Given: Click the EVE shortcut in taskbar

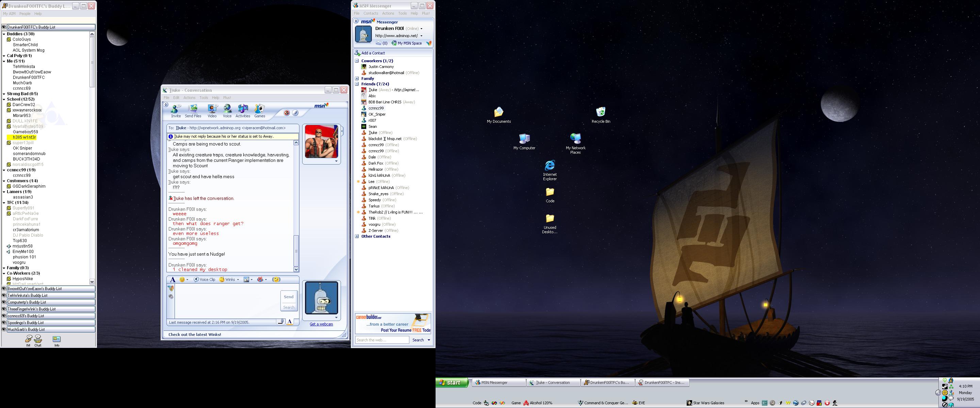Looking at the screenshot, I should pos(638,403).
